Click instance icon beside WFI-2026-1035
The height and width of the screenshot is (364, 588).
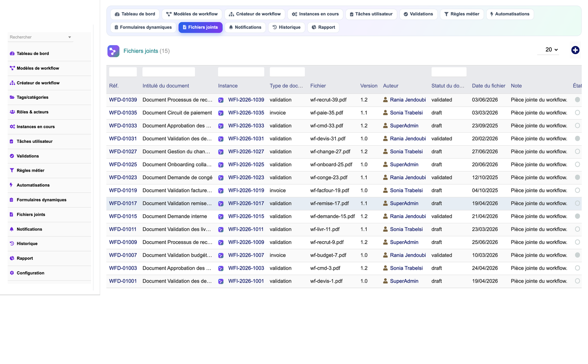[x=221, y=113]
